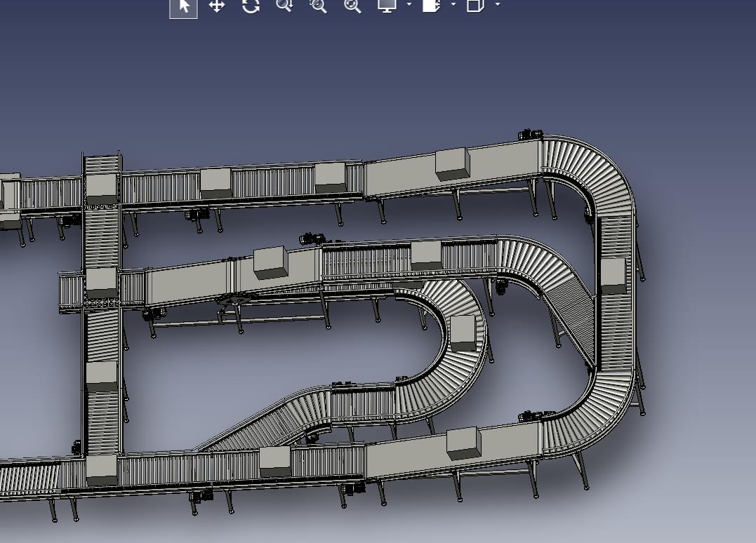756x543 pixels.
Task: Click the zoom in/out magnifier tool
Action: 284,6
